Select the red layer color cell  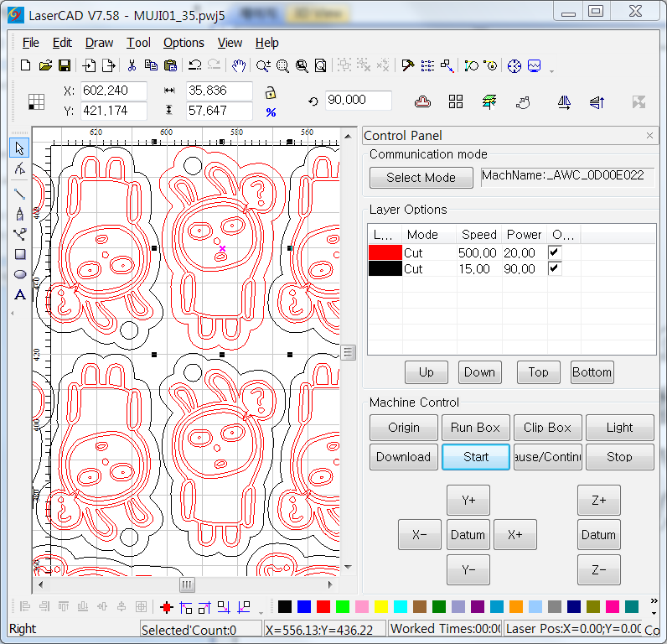[x=385, y=252]
